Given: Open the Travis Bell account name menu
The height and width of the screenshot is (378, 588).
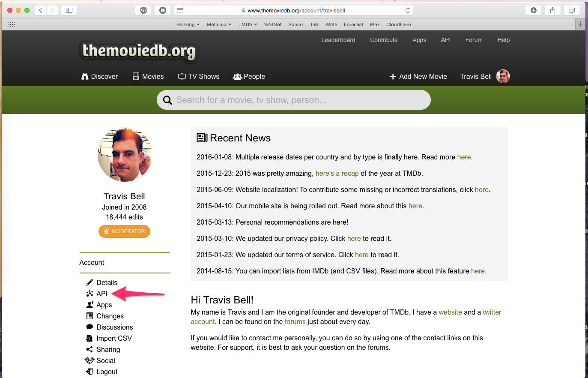Looking at the screenshot, I should coord(476,76).
